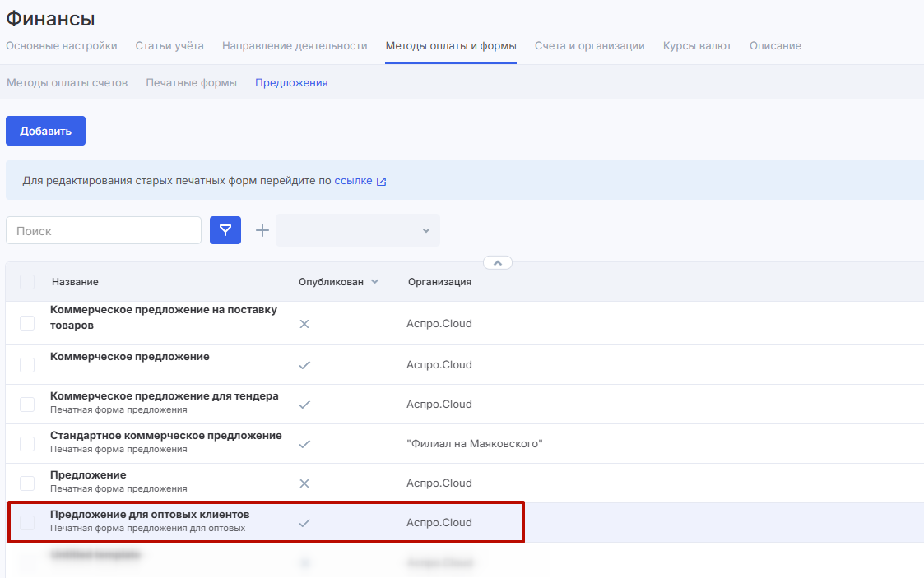The width and height of the screenshot is (924, 578).
Task: Click checkmark for Стандартное коммерческое предложение
Action: 304,444
